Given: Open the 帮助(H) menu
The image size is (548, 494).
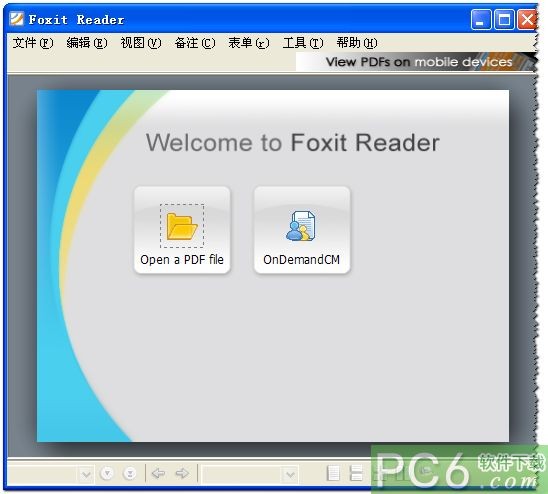Looking at the screenshot, I should pyautogui.click(x=357, y=43).
